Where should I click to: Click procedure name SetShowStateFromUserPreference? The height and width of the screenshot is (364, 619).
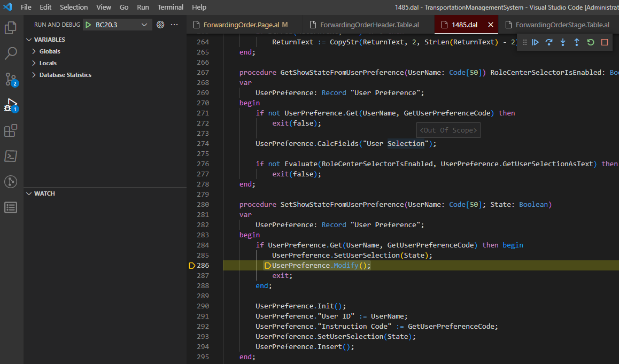tap(342, 205)
